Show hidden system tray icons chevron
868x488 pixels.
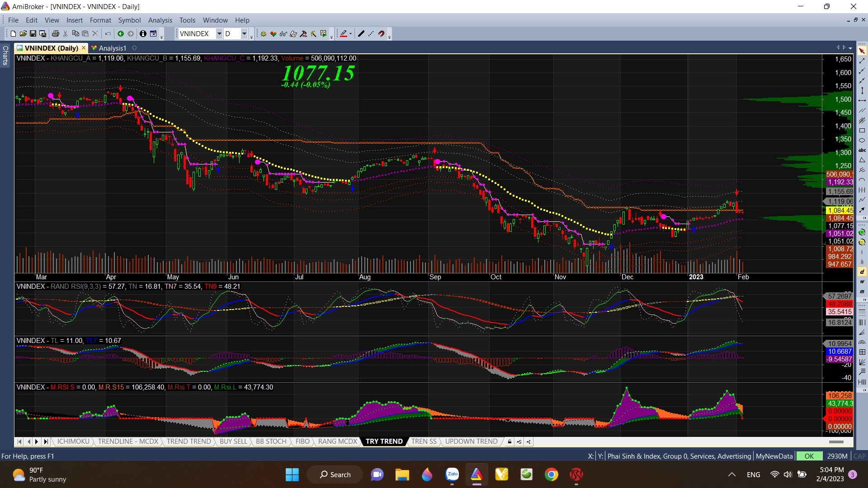pyautogui.click(x=731, y=474)
